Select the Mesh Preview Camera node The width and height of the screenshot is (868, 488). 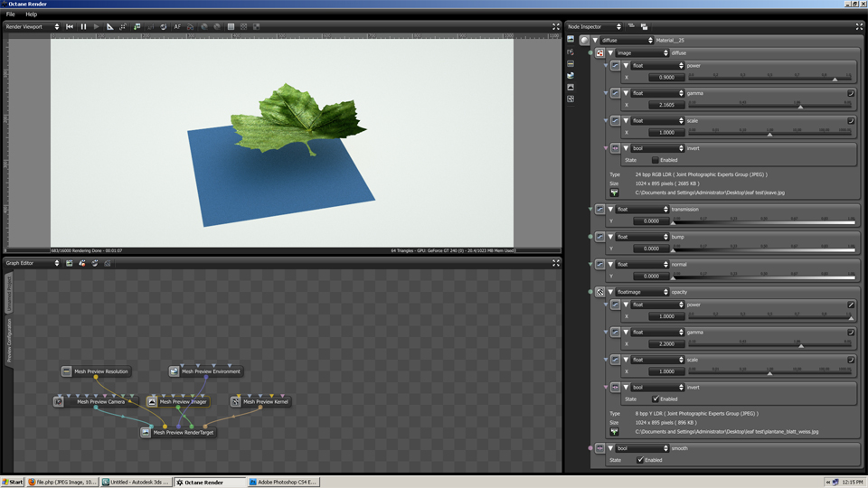96,401
